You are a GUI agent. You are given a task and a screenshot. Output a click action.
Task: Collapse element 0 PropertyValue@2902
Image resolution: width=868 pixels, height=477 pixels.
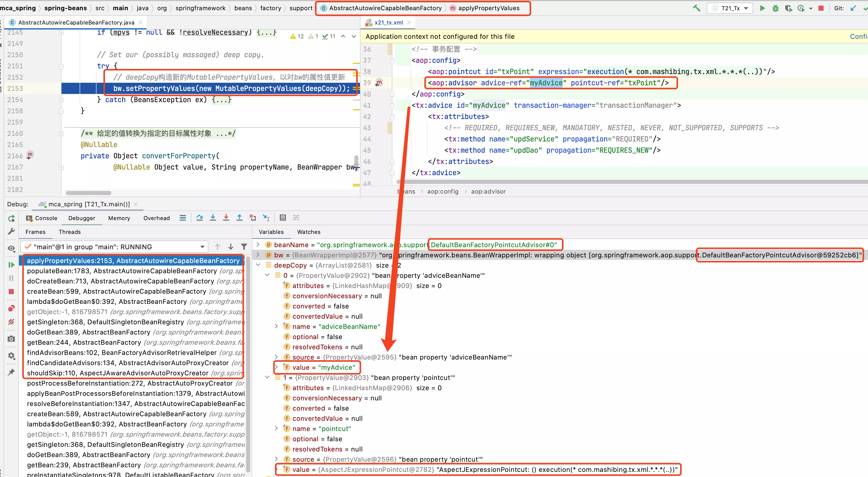point(267,275)
